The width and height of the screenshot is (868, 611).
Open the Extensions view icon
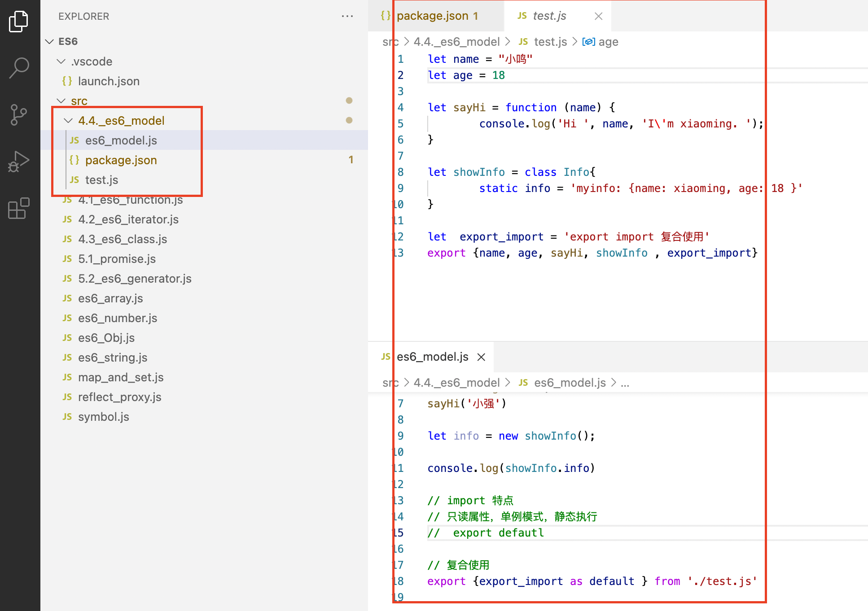coord(19,209)
